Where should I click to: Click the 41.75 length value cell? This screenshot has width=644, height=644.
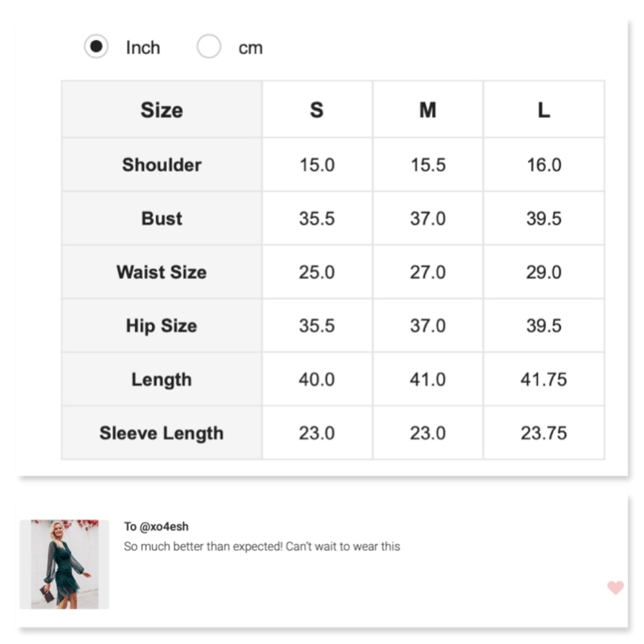[x=544, y=379]
